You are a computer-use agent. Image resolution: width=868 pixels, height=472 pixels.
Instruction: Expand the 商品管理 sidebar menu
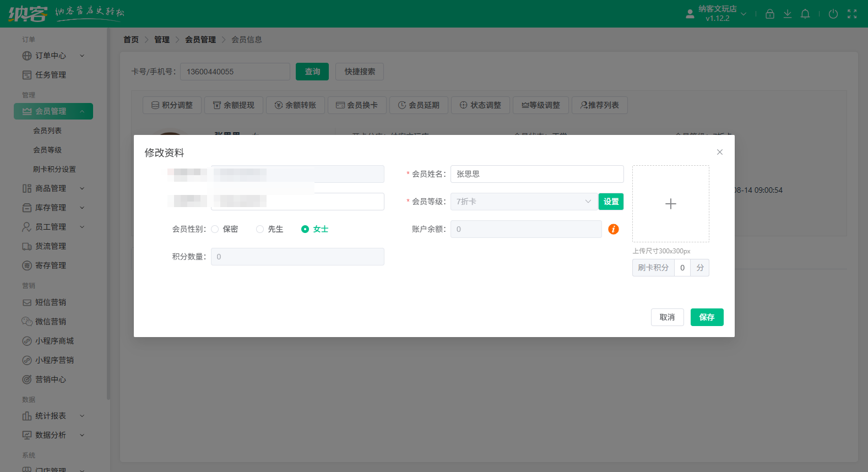51,188
